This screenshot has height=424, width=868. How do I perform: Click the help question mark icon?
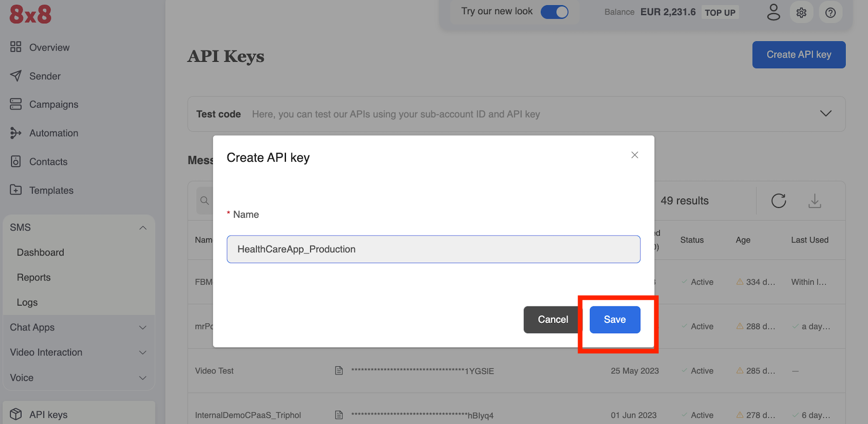pos(831,13)
